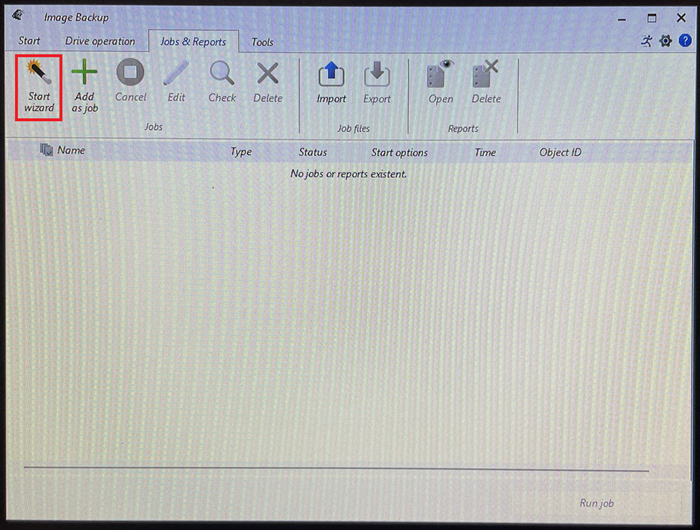Click the running man icon
Image resolution: width=700 pixels, height=530 pixels.
click(x=647, y=41)
